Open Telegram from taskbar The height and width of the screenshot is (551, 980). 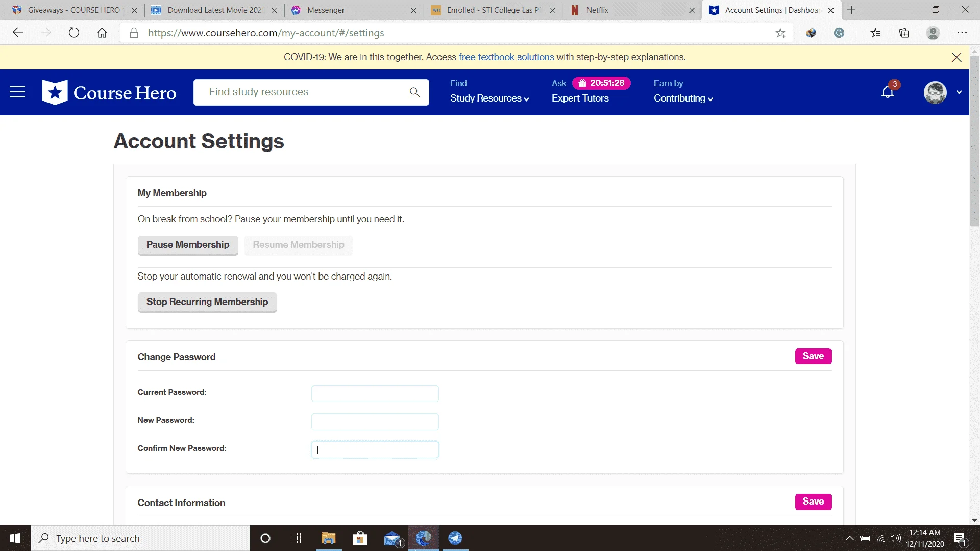pos(455,538)
